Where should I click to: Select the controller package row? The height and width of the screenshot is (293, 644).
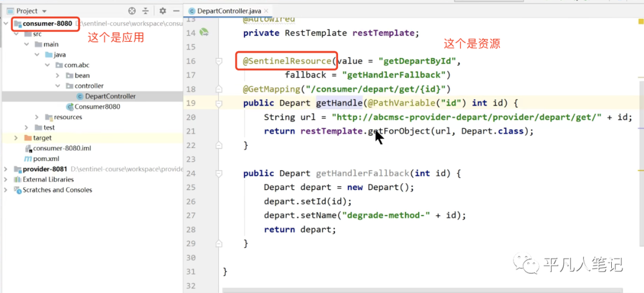coord(92,86)
